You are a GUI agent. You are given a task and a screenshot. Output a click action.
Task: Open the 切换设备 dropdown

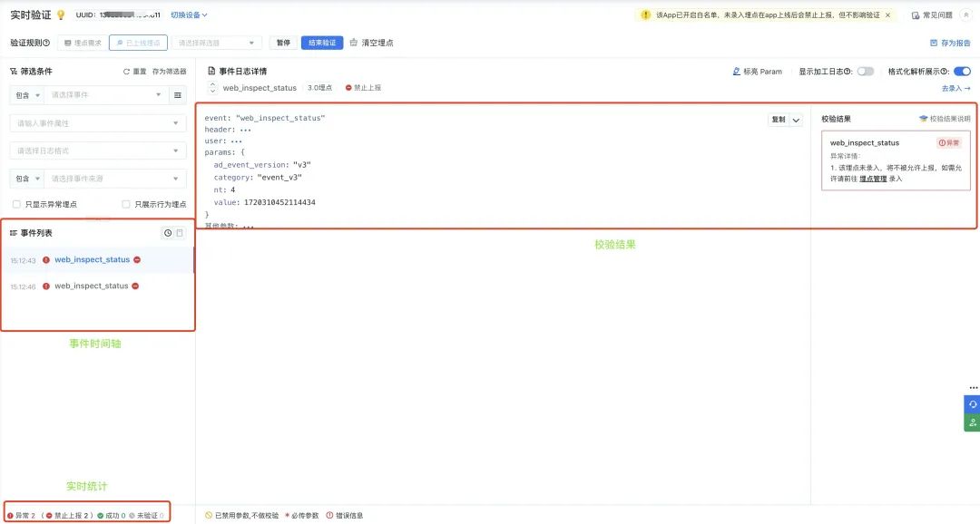(x=189, y=15)
